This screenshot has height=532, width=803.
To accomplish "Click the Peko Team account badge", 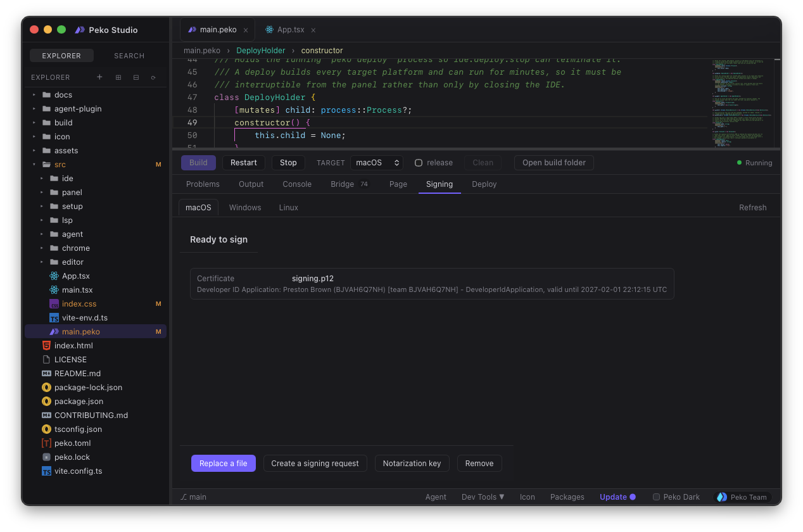I will tap(742, 497).
